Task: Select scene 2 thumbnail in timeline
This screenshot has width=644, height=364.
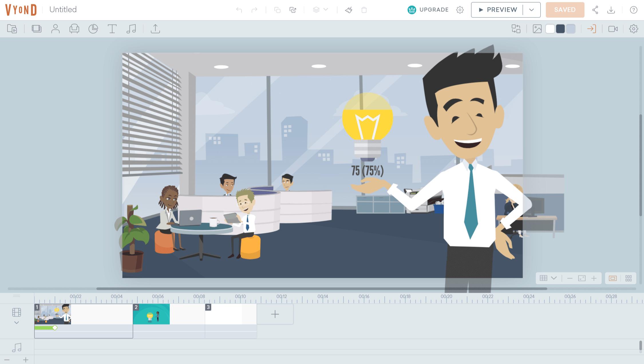Action: coord(151,314)
